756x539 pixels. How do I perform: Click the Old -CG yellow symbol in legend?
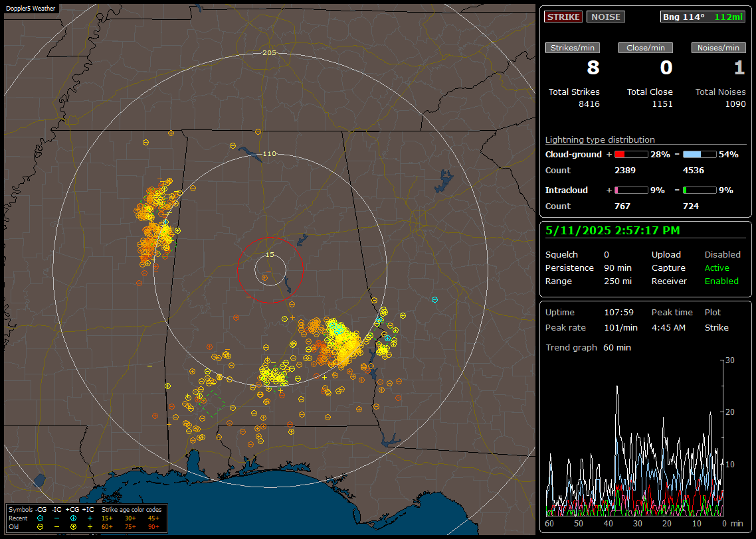40,527
